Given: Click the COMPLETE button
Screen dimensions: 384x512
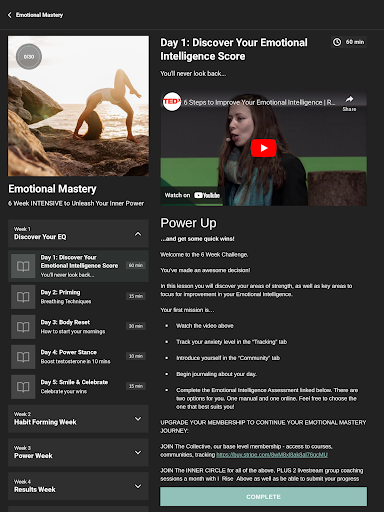Looking at the screenshot, I should [263, 497].
